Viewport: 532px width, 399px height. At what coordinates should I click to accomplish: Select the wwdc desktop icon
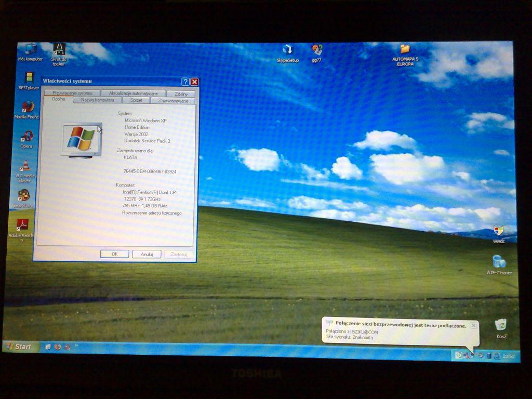click(x=499, y=234)
